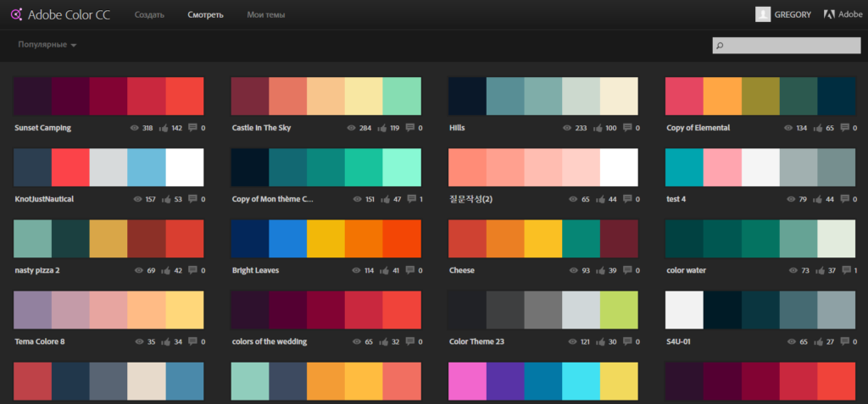Click the Adobe Color CC logo icon

[17, 14]
